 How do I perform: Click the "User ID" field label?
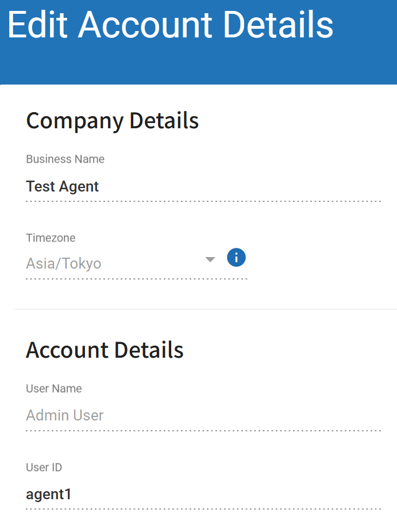pyautogui.click(x=44, y=468)
